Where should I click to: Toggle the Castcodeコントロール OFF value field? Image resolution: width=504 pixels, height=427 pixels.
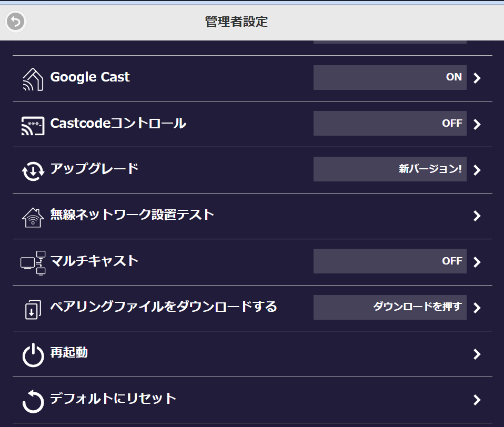[x=389, y=124]
